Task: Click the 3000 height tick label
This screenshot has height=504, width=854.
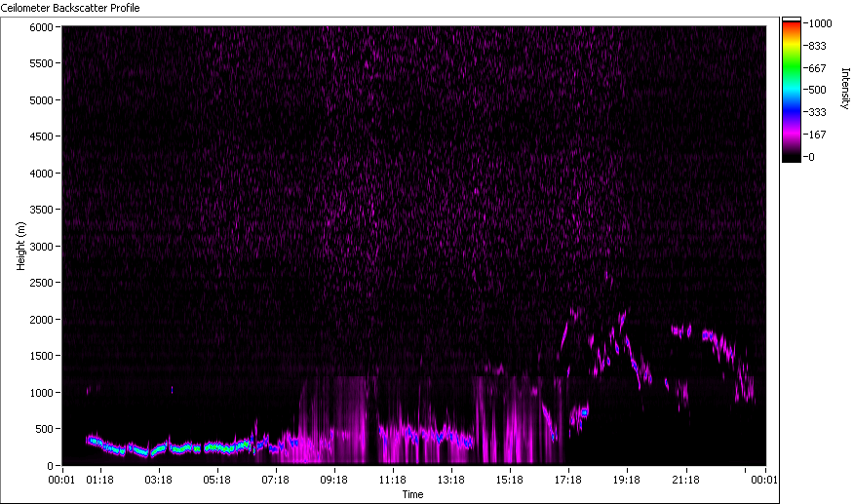Action: click(41, 247)
